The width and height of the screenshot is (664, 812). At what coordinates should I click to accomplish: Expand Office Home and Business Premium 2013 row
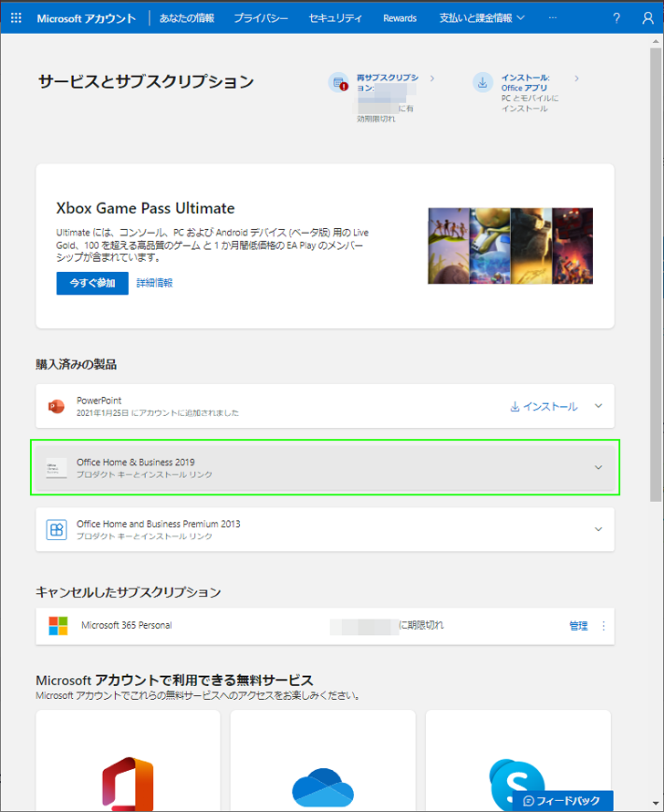click(598, 529)
